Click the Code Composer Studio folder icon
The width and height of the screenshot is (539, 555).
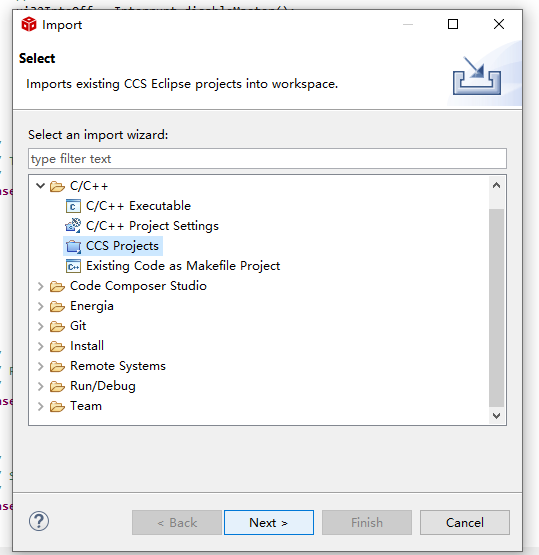pos(57,286)
